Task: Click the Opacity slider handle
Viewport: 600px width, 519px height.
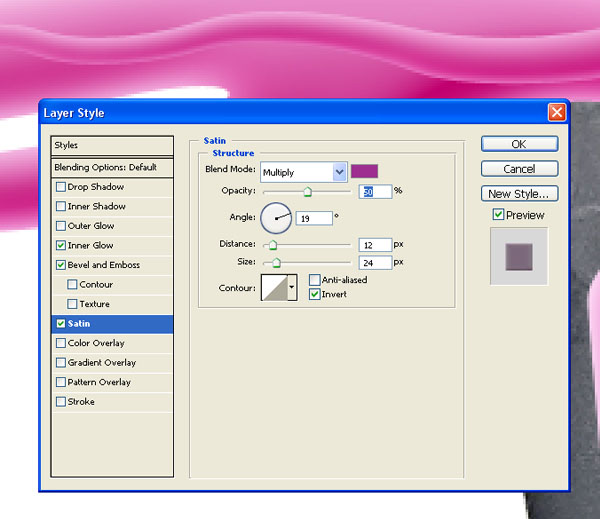Action: tap(307, 191)
